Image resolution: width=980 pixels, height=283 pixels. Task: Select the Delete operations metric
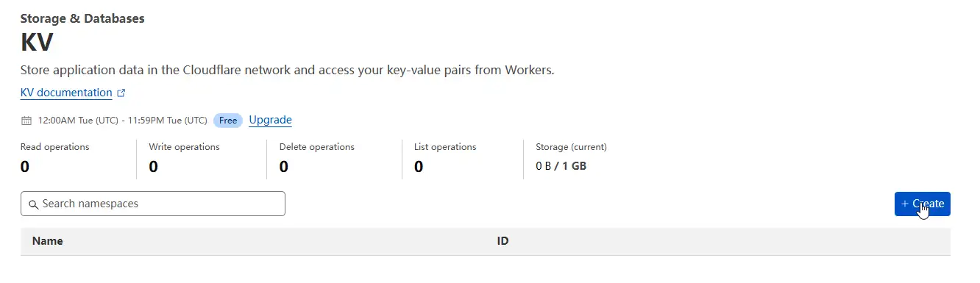click(317, 157)
